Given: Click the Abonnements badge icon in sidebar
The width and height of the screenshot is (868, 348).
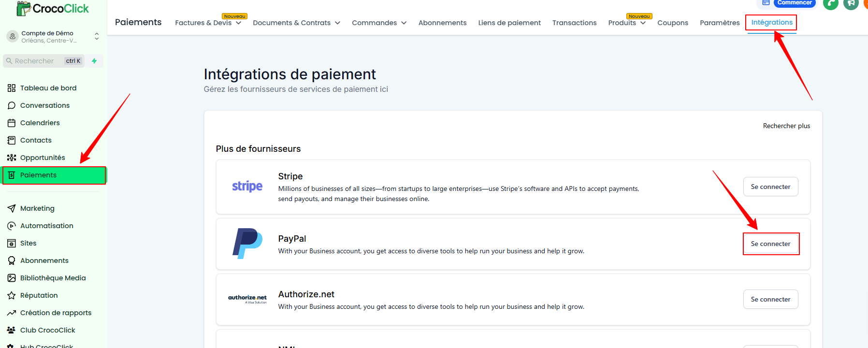Looking at the screenshot, I should click(x=12, y=261).
